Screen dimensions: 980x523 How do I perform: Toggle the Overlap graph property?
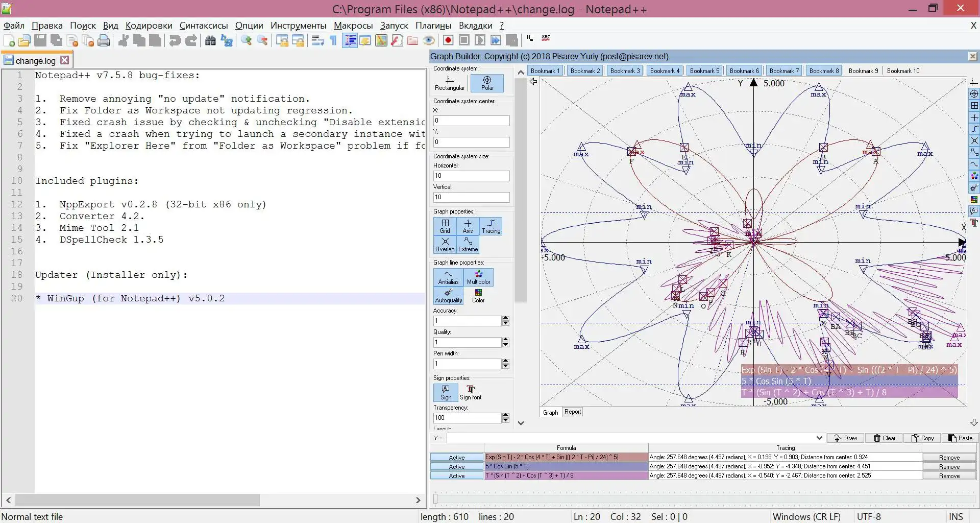point(445,245)
